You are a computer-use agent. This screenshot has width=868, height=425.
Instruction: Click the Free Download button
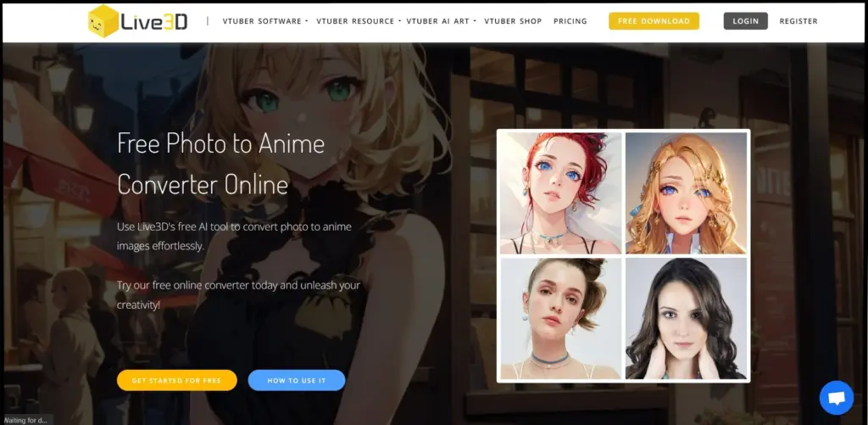coord(654,21)
